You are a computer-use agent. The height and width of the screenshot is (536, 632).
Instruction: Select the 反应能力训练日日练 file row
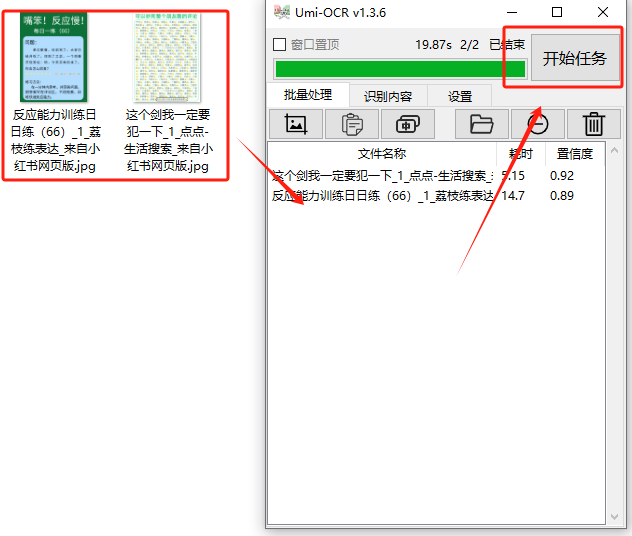pyautogui.click(x=383, y=196)
